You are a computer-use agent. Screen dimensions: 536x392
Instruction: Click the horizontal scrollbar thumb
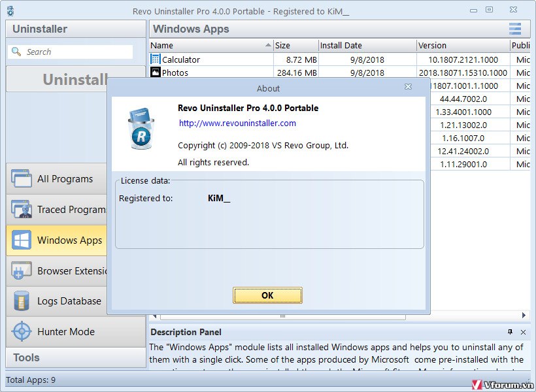tap(283, 316)
